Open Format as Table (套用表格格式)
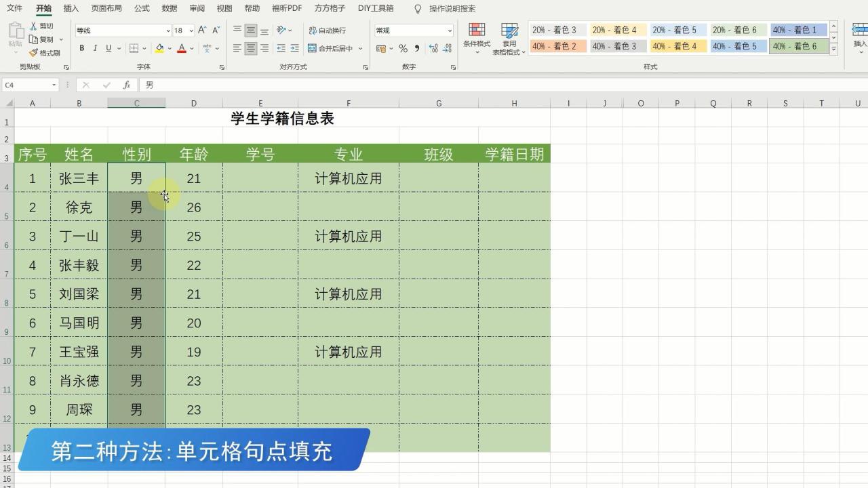Screen dimensions: 868x488 (x=509, y=38)
